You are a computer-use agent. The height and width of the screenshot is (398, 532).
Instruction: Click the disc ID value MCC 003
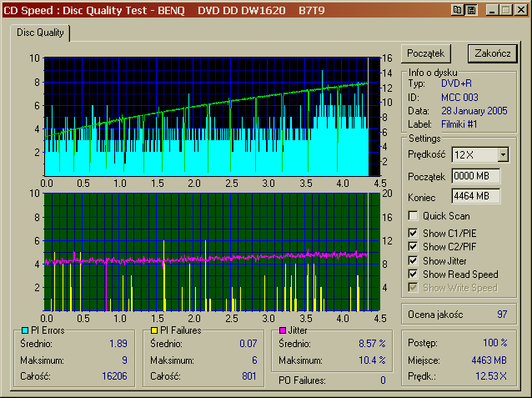click(x=459, y=98)
